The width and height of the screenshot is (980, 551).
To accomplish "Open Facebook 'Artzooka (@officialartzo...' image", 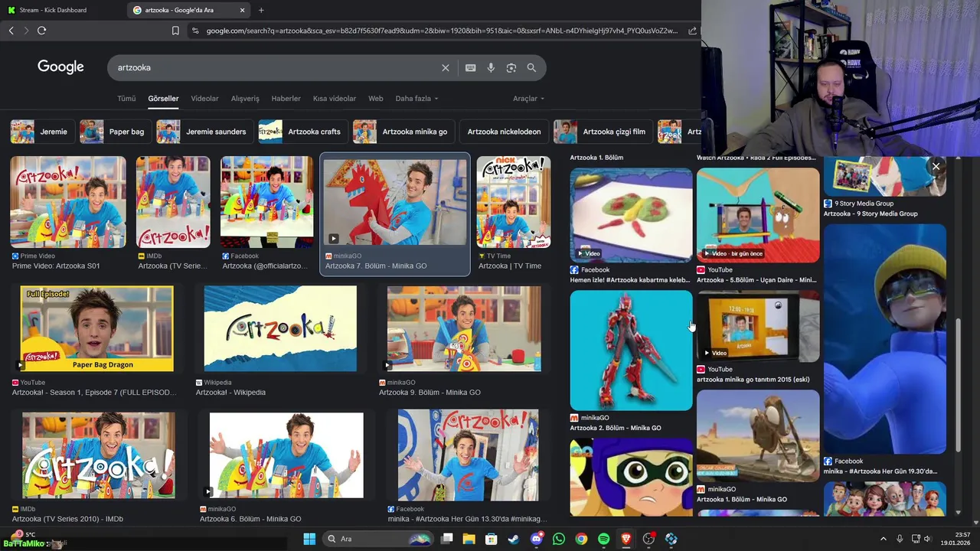I will 266,202.
